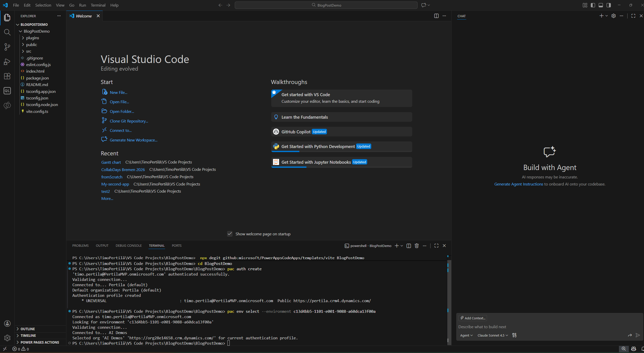The height and width of the screenshot is (353, 644).
Task: Open Manage gear icon in activity bar
Action: [7, 338]
